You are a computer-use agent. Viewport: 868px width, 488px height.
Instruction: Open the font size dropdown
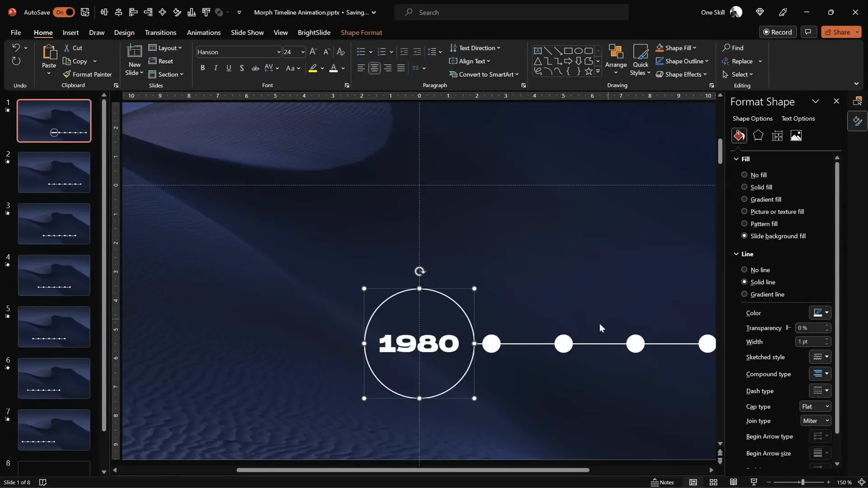303,52
